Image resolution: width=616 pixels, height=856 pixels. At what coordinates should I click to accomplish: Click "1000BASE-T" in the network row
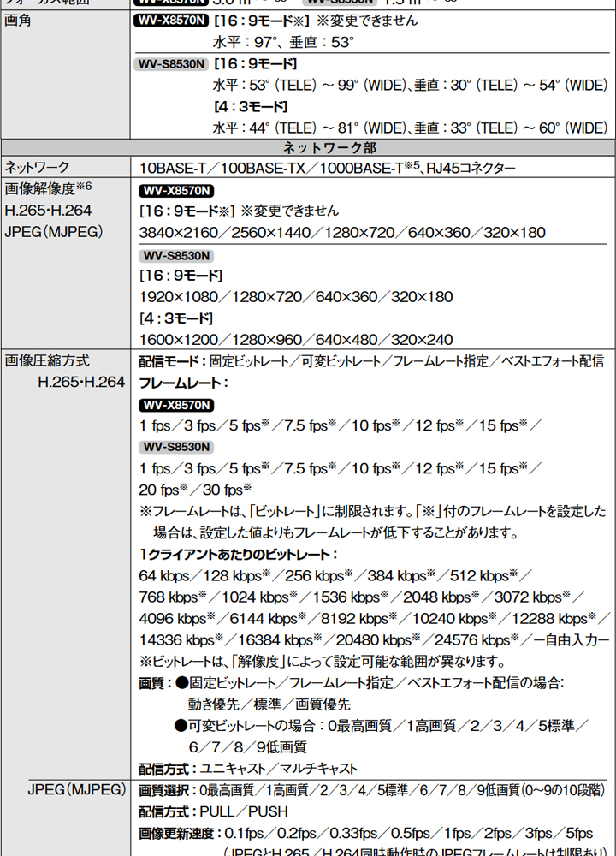pos(361,168)
